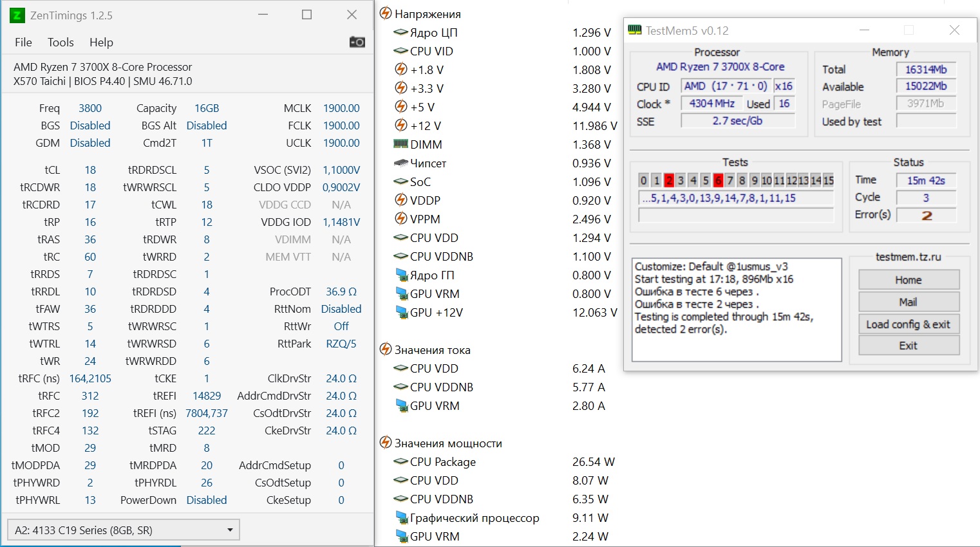Click the ProcODT value 36.9 Ω

pos(341,292)
